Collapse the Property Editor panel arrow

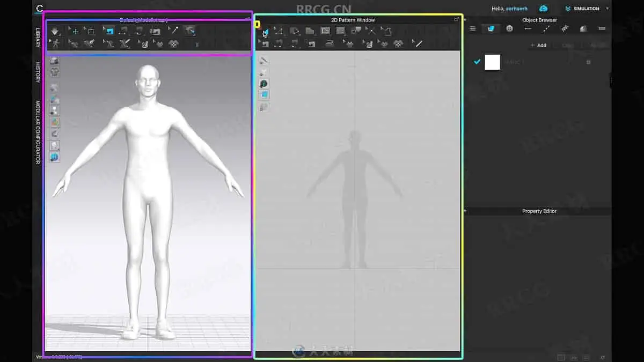click(x=465, y=211)
